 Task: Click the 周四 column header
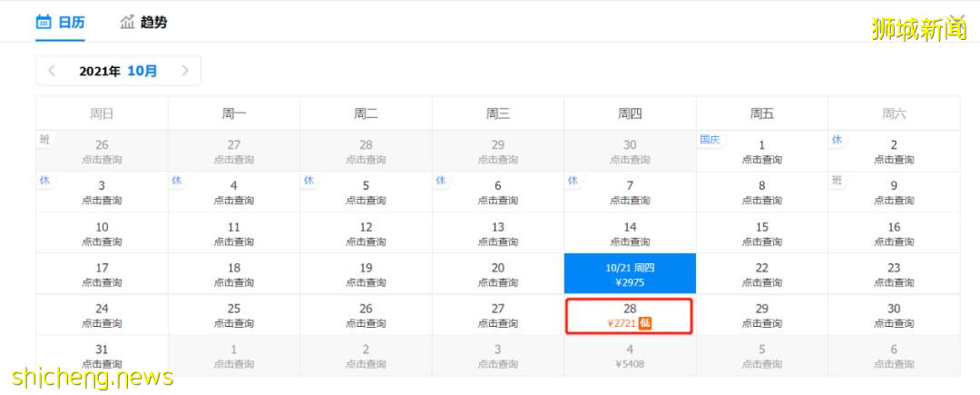tap(630, 114)
